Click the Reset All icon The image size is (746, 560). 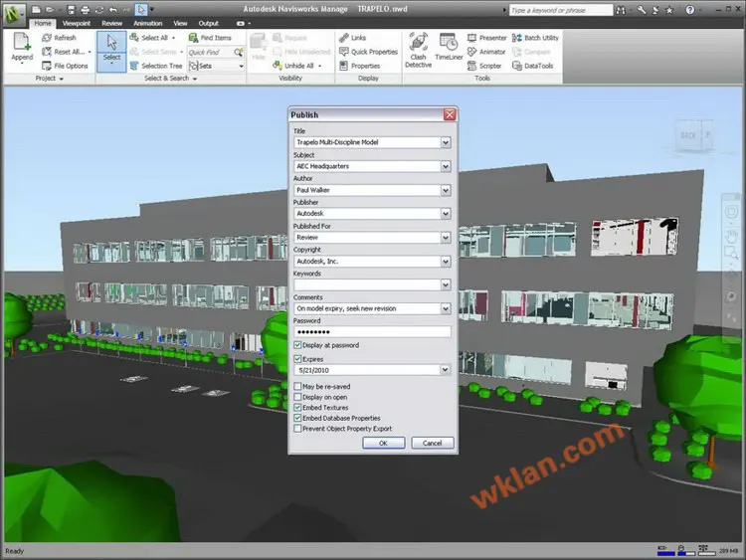[x=47, y=52]
